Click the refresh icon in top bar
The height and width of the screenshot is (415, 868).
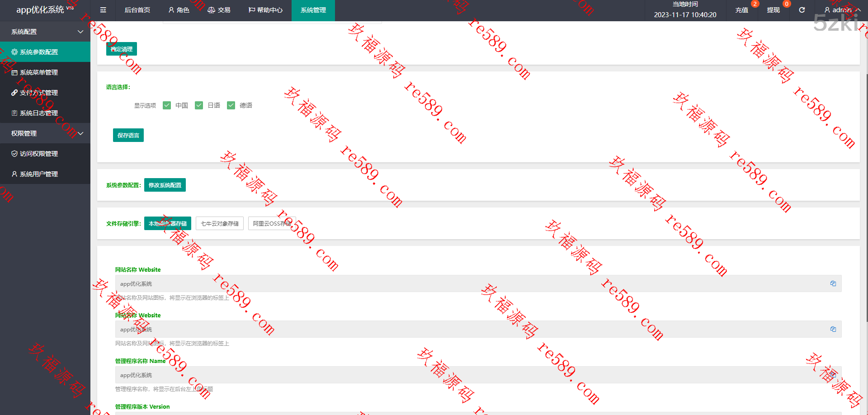pyautogui.click(x=802, y=10)
